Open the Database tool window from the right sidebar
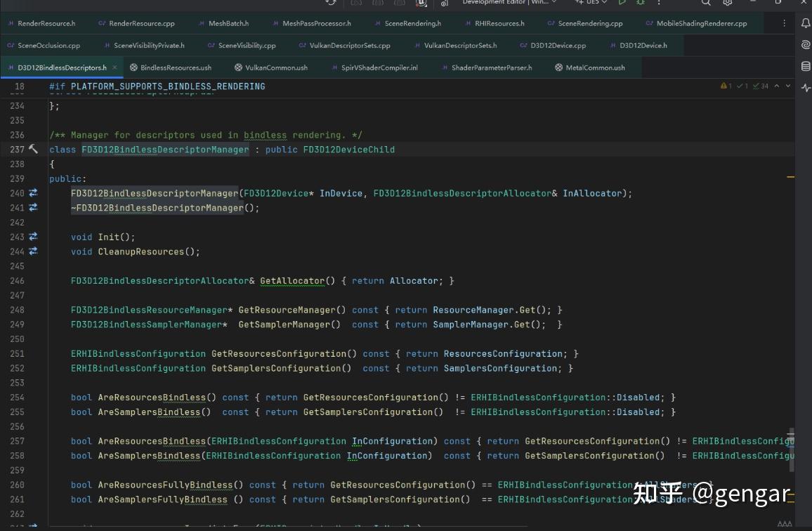Viewport: 812px width, 531px height. tap(806, 67)
